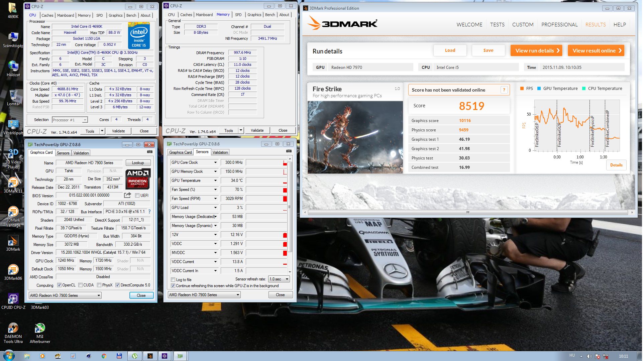
Task: Toggle the CUDA computing checkbox
Action: [x=81, y=285]
